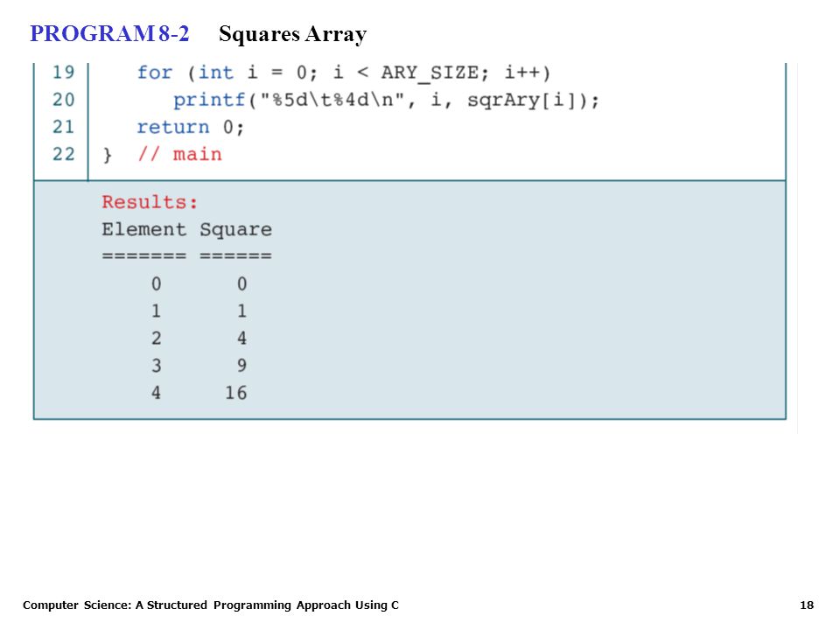The image size is (840, 630).
Task: Click the 'Results:' label
Action: pos(150,202)
